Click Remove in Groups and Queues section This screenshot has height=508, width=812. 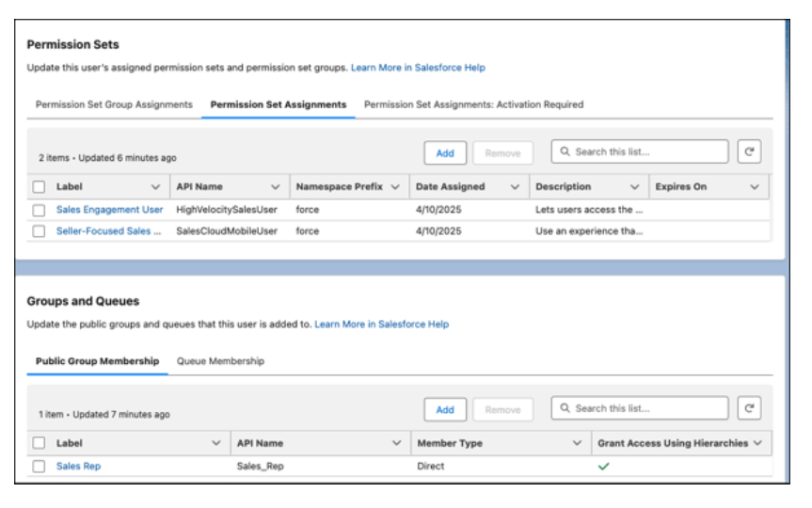coord(502,409)
